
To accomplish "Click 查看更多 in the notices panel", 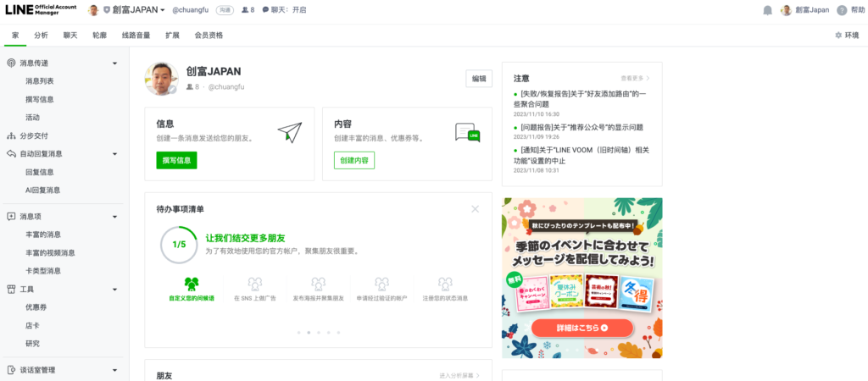I will point(636,79).
